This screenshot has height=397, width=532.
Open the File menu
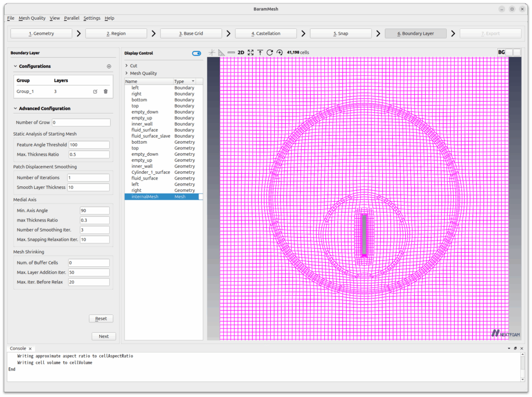[11, 18]
